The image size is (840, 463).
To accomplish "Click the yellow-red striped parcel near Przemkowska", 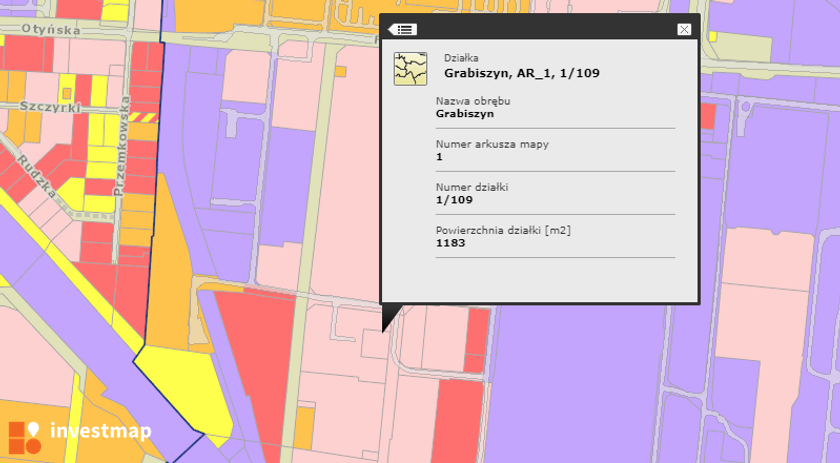I will pyautogui.click(x=142, y=117).
